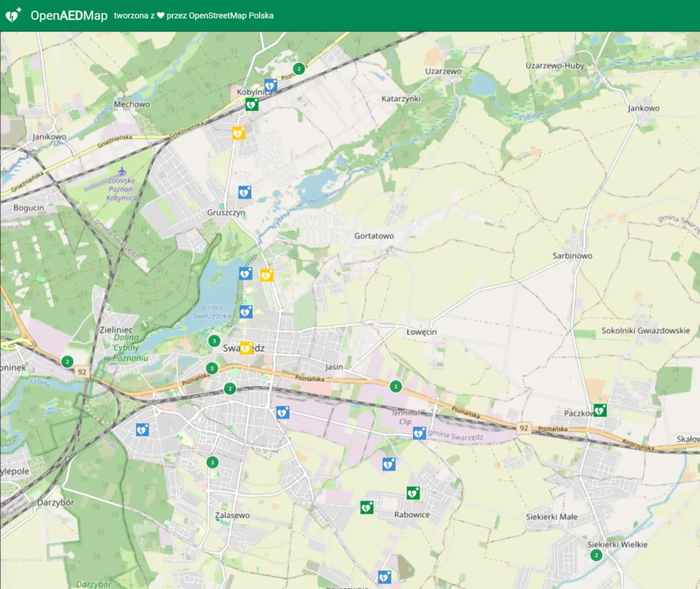700x589 pixels.
Task: Click the Gortatowo place label on map
Action: [x=374, y=236]
